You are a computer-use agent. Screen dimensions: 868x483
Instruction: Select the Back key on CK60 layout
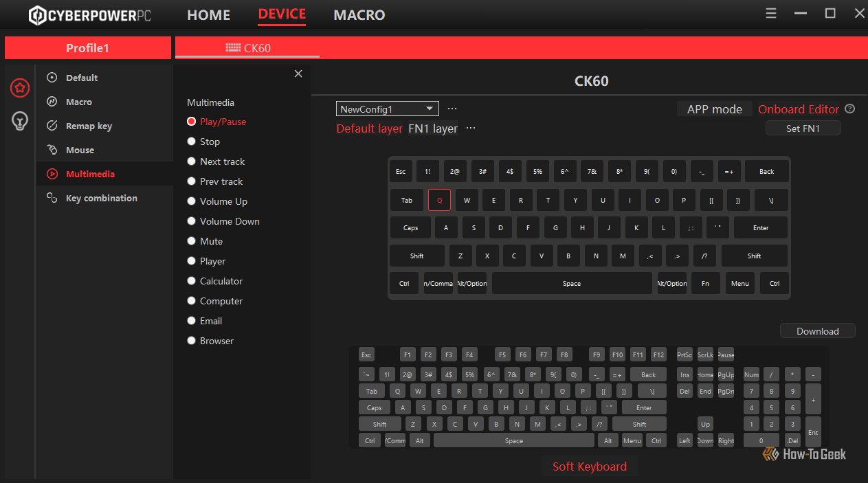767,172
